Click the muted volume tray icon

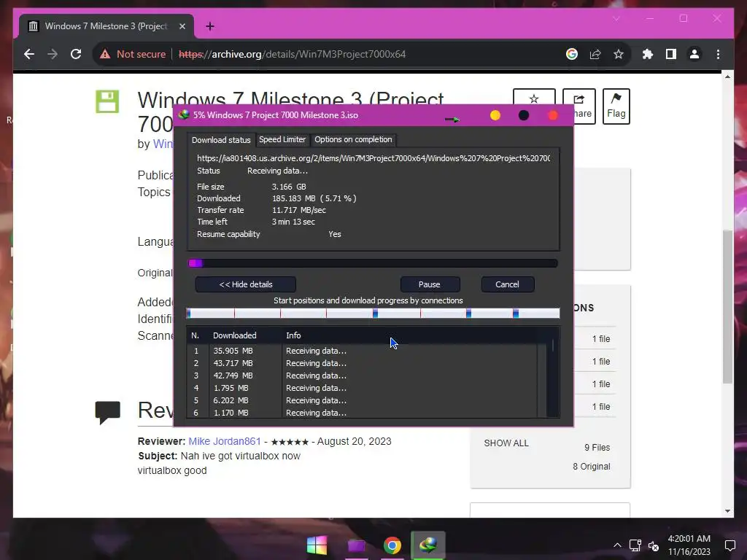coord(653,545)
